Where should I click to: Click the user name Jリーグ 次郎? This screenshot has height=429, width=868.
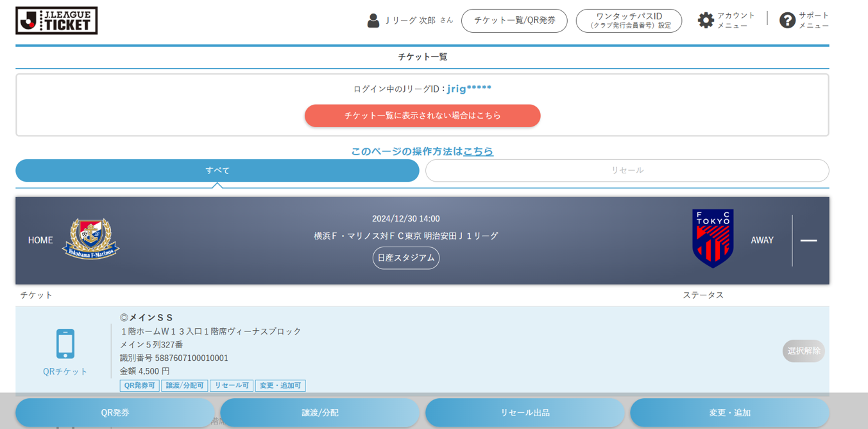[x=411, y=21]
